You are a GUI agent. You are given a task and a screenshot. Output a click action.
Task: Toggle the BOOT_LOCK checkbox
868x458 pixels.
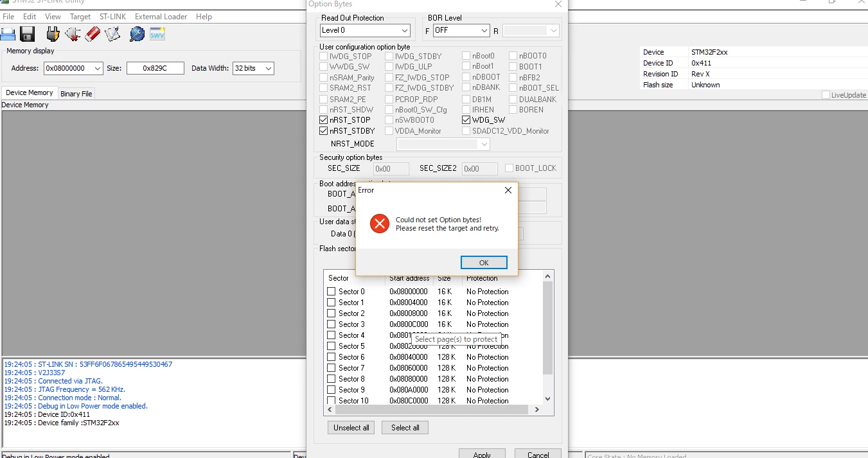click(509, 168)
